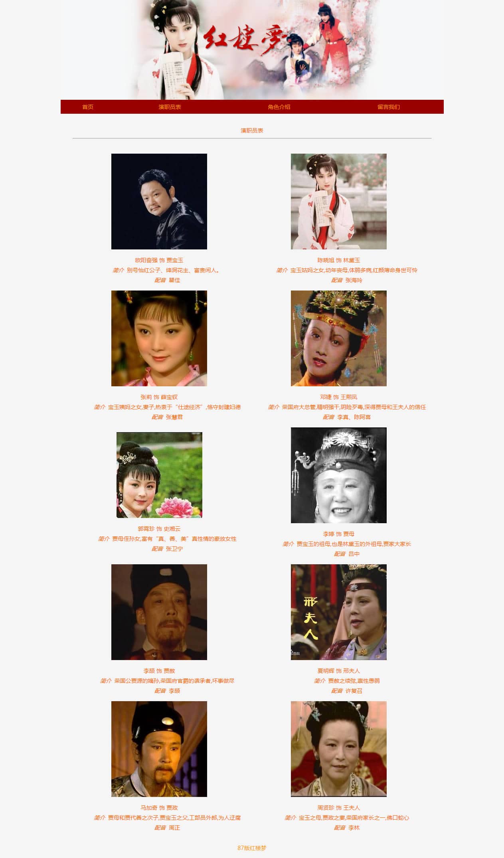Viewport: 504px width, 858px height.
Task: Open the 首页 menu item
Action: coord(88,107)
